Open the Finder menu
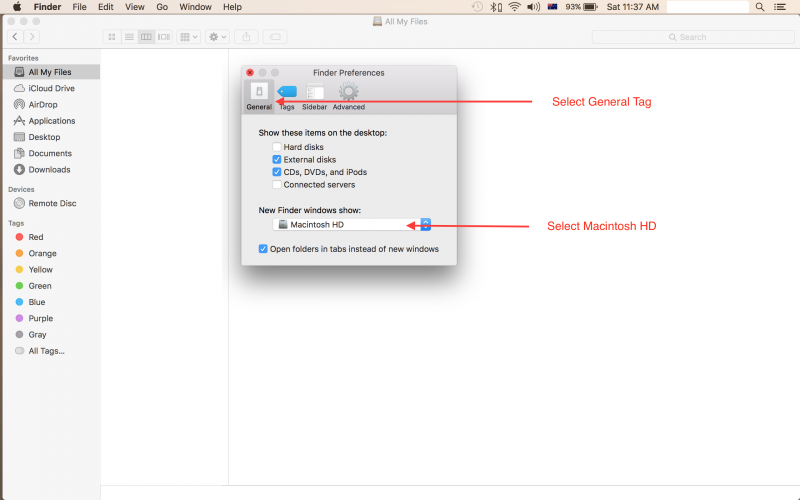This screenshot has height=500, width=800. [47, 7]
